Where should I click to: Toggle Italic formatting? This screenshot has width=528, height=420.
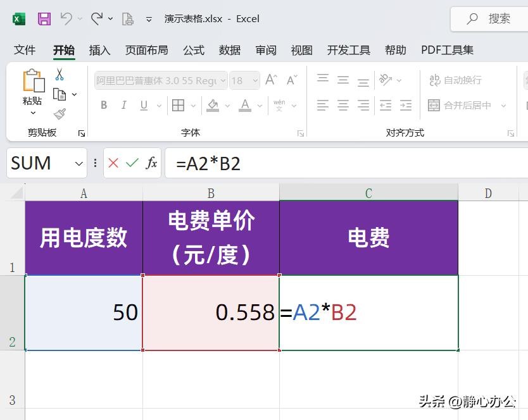[x=124, y=106]
